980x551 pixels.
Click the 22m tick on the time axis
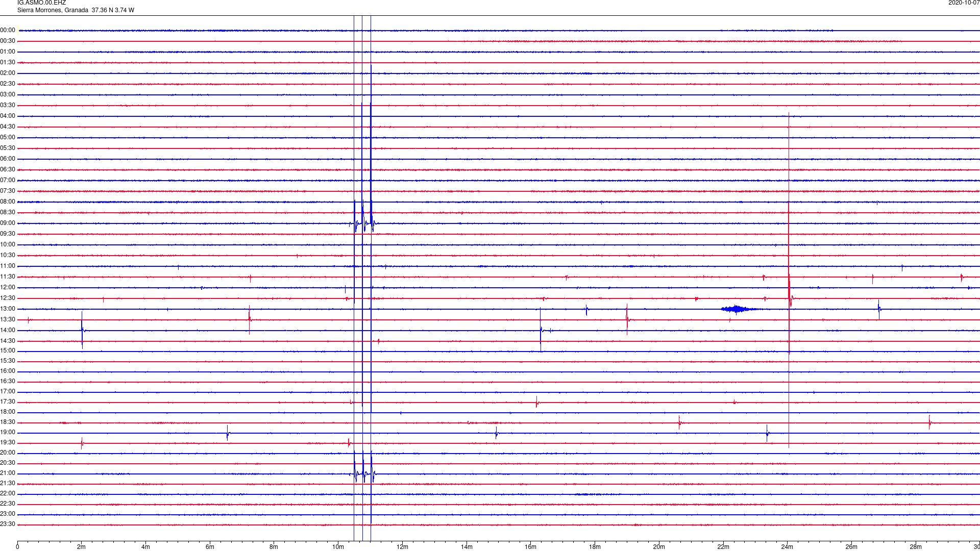723,547
